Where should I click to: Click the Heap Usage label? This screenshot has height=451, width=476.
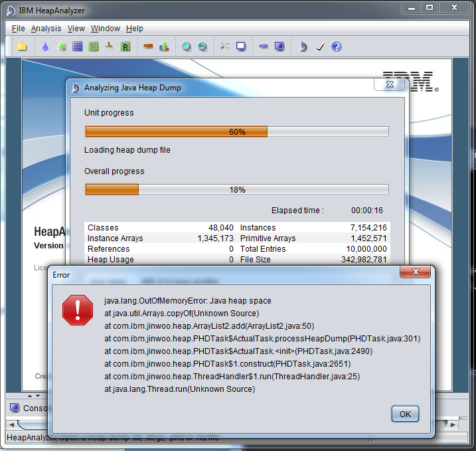[110, 259]
